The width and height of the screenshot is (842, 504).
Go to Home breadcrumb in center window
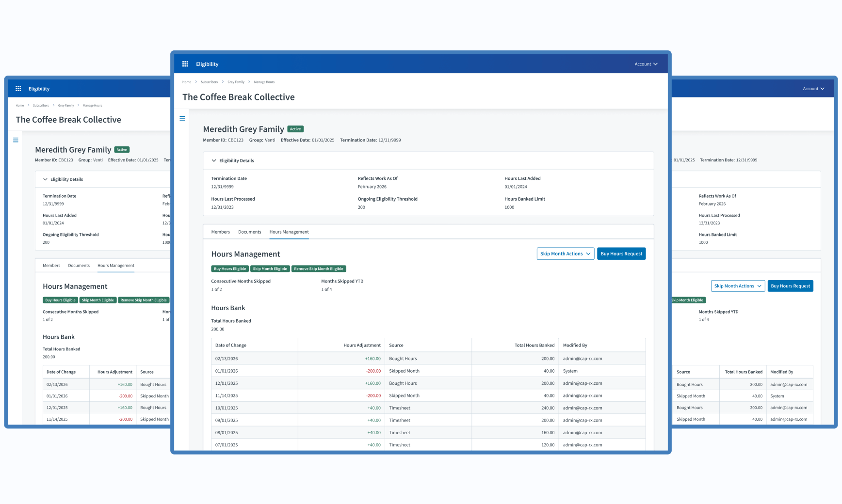tap(187, 82)
